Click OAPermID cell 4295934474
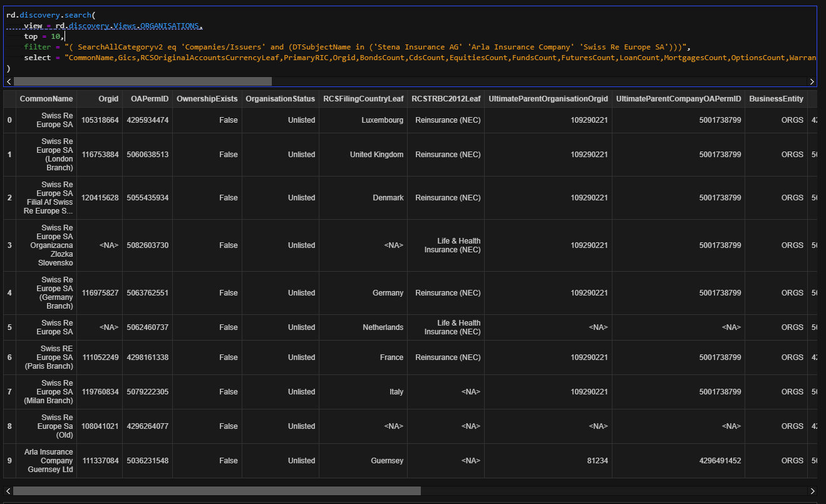Screen dimensions: 826x504 pyautogui.click(x=148, y=120)
